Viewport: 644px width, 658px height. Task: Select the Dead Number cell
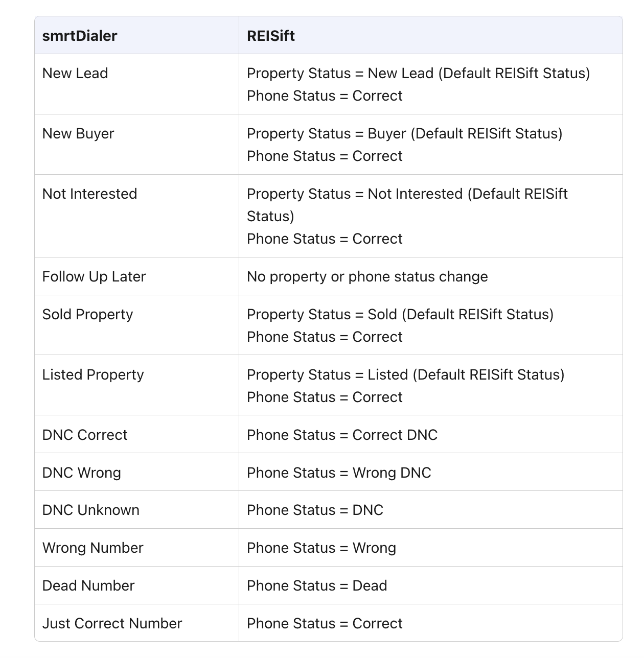coord(88,586)
